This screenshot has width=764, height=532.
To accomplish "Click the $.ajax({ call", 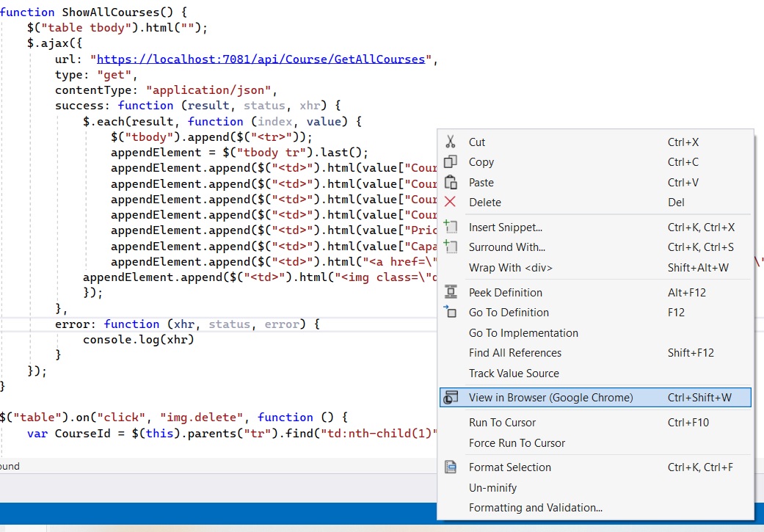I will pos(54,43).
